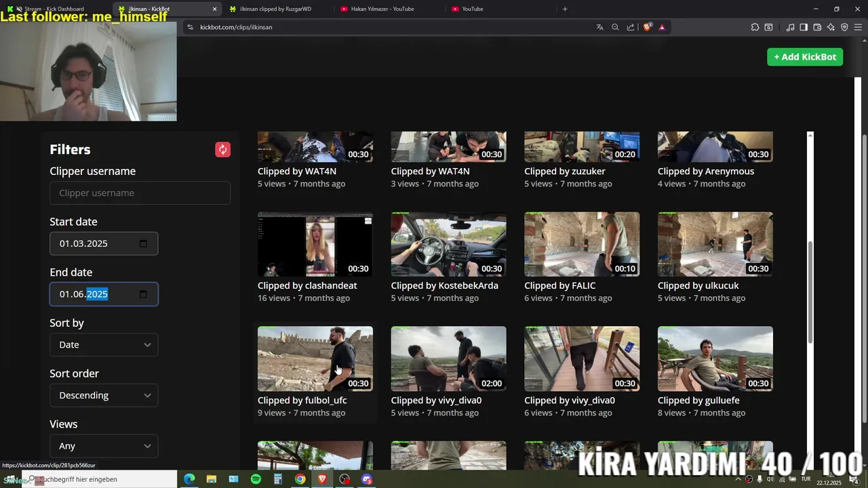This screenshot has width=868, height=488.
Task: Click the Brave Rewards triangle icon
Action: 662,27
